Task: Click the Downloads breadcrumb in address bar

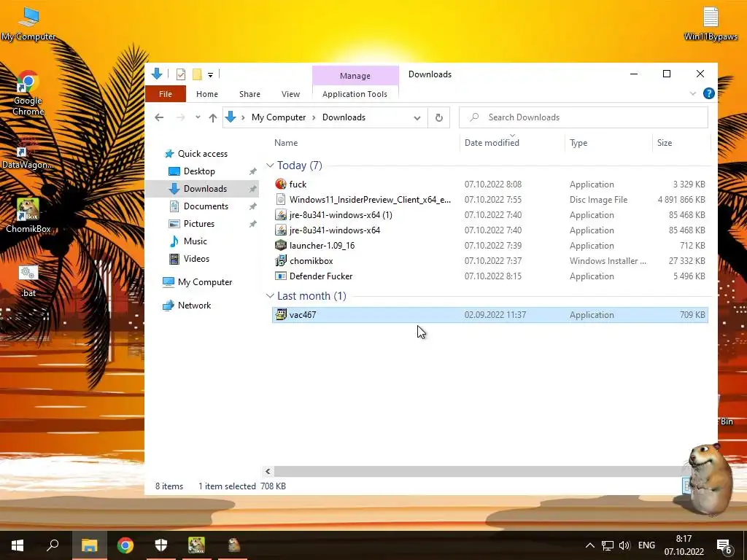Action: (x=344, y=117)
